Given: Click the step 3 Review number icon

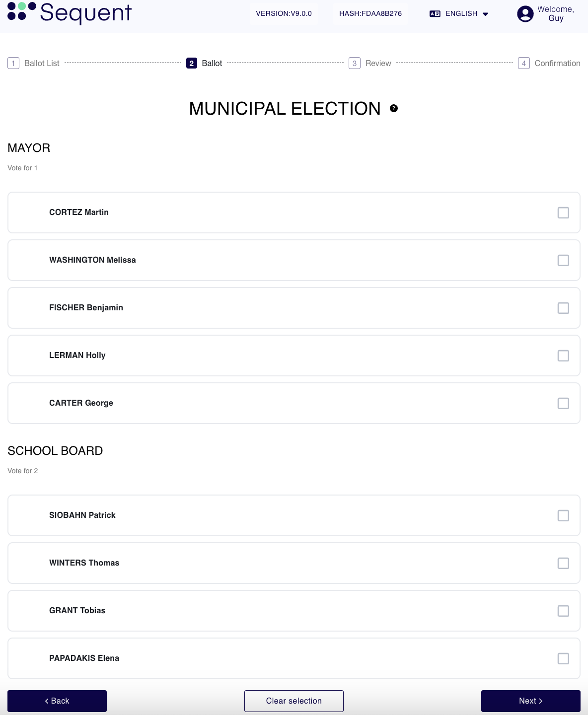Looking at the screenshot, I should tap(354, 63).
